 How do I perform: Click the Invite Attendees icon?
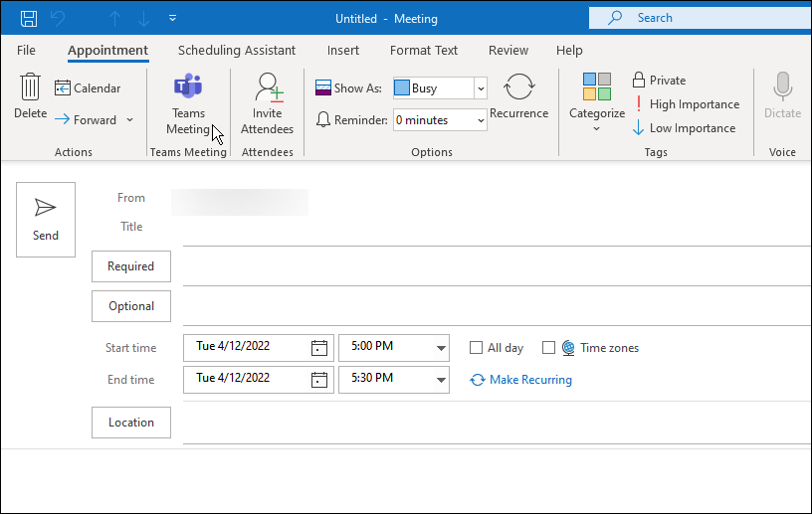[x=268, y=87]
